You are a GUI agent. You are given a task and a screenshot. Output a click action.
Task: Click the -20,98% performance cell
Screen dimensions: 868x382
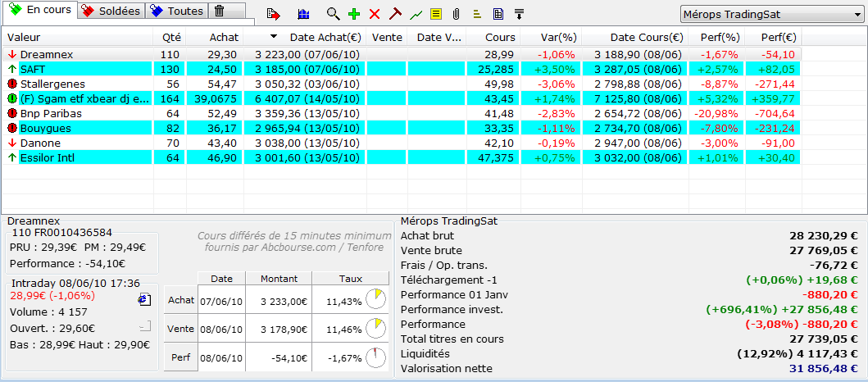pyautogui.click(x=717, y=113)
